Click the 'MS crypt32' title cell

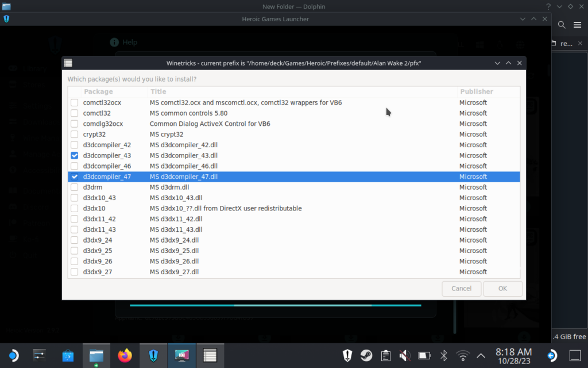166,134
